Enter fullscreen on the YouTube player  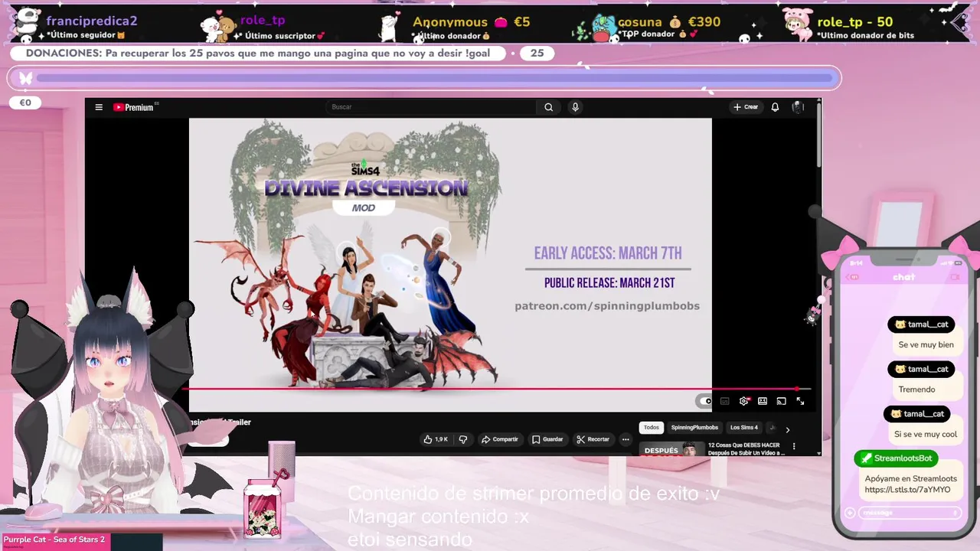[x=800, y=401]
